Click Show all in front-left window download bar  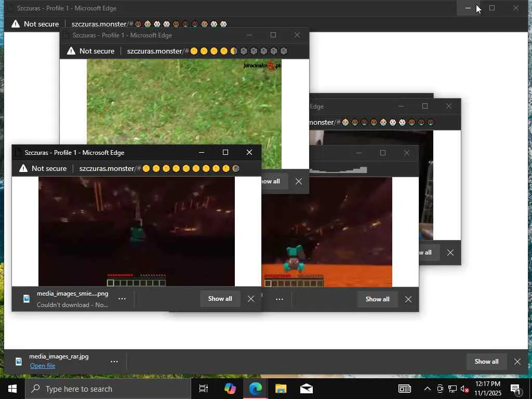(x=220, y=299)
